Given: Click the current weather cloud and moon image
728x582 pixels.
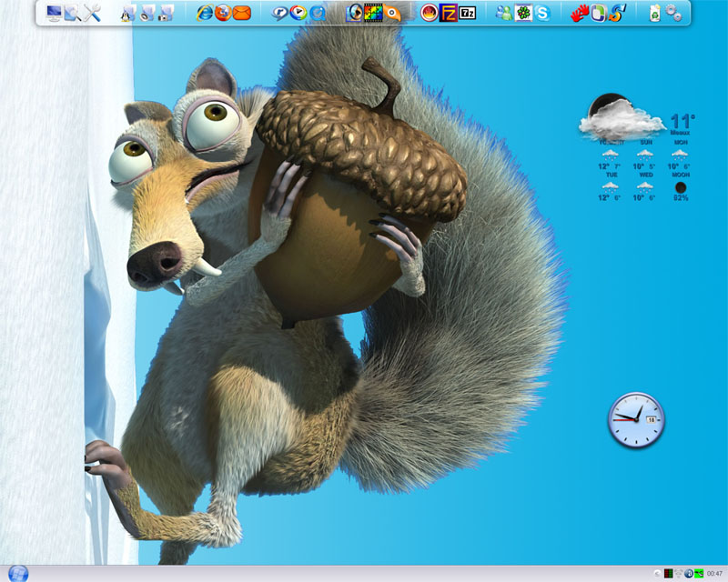Looking at the screenshot, I should click(621, 117).
